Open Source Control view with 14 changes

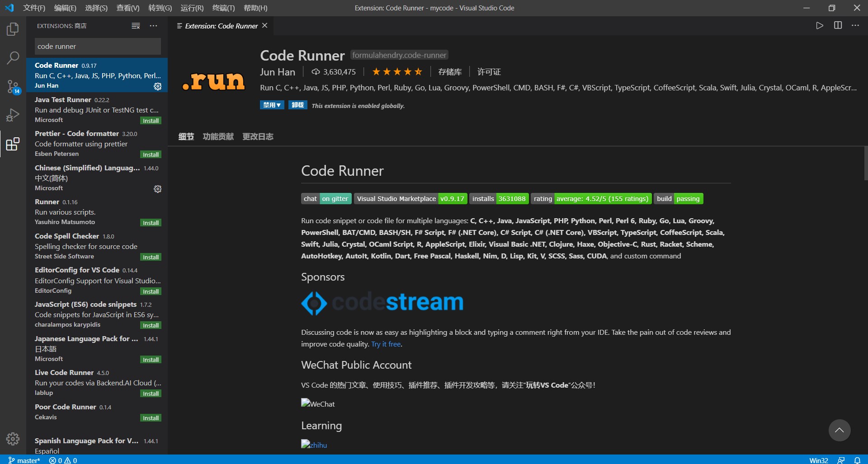[13, 86]
